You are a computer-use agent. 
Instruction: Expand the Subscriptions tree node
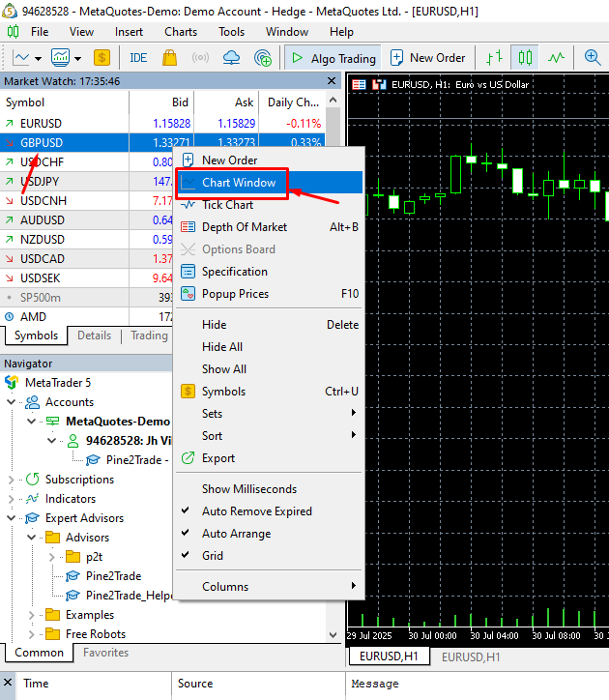click(x=12, y=480)
